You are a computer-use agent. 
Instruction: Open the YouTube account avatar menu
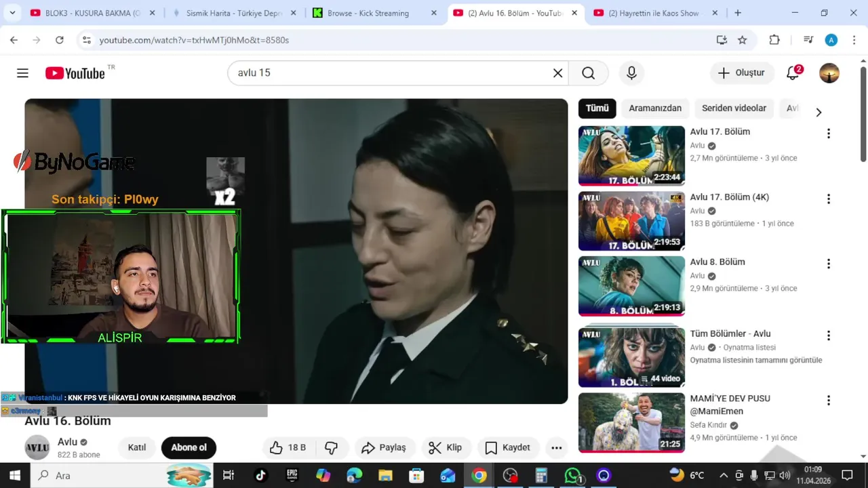tap(829, 73)
